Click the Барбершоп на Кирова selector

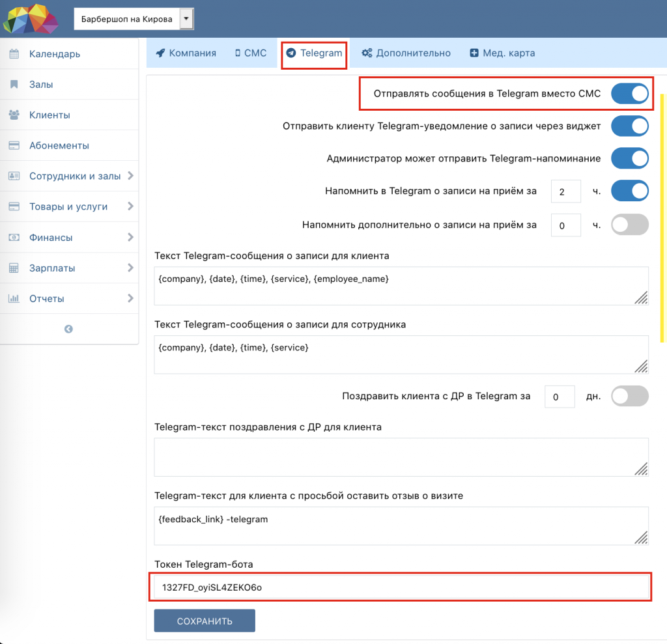click(134, 19)
